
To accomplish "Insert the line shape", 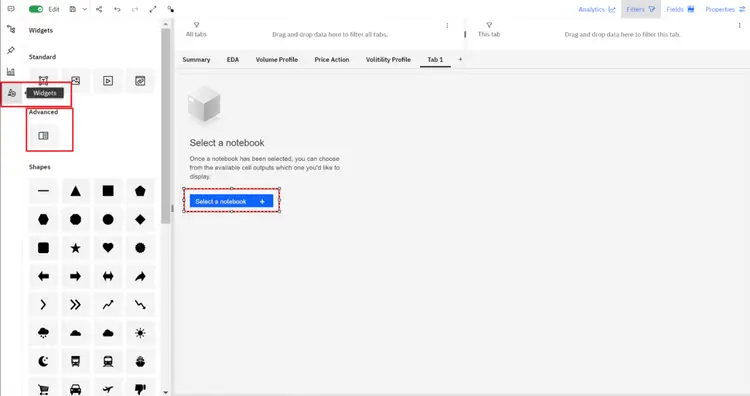I will click(43, 191).
